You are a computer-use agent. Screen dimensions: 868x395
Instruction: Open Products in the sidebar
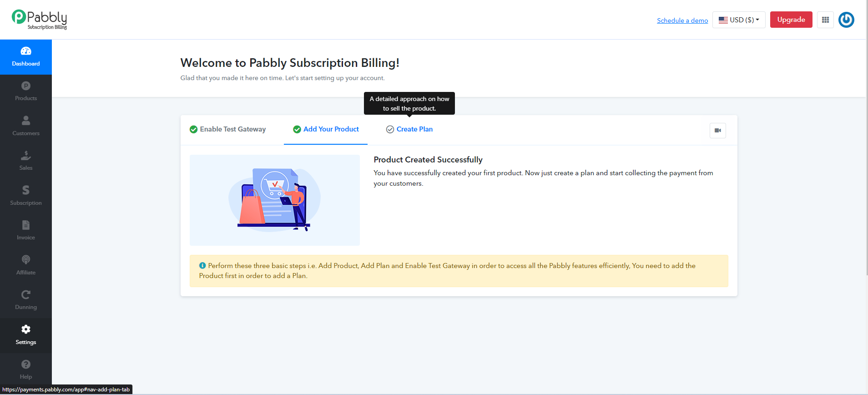(x=26, y=91)
